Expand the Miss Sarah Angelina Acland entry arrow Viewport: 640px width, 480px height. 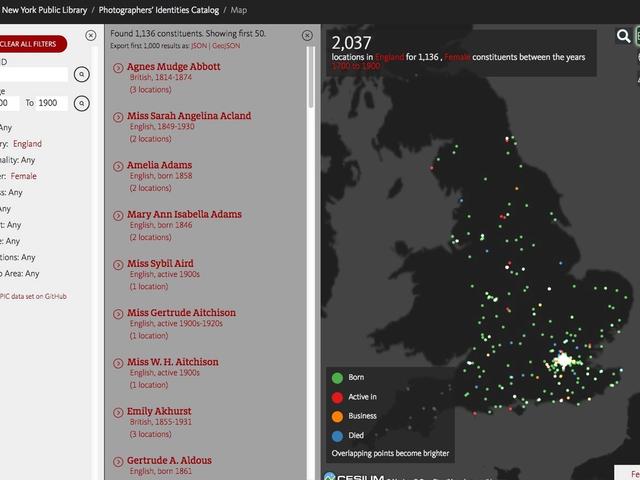coord(118,117)
